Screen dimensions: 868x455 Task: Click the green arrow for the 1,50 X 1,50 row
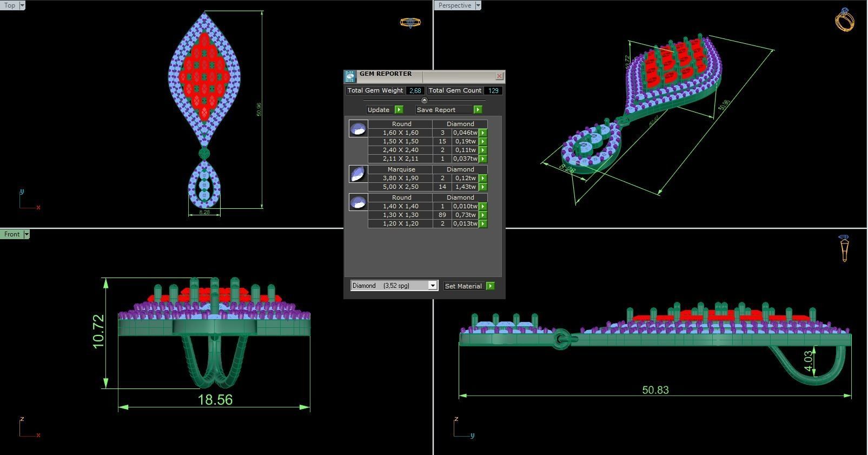(483, 141)
